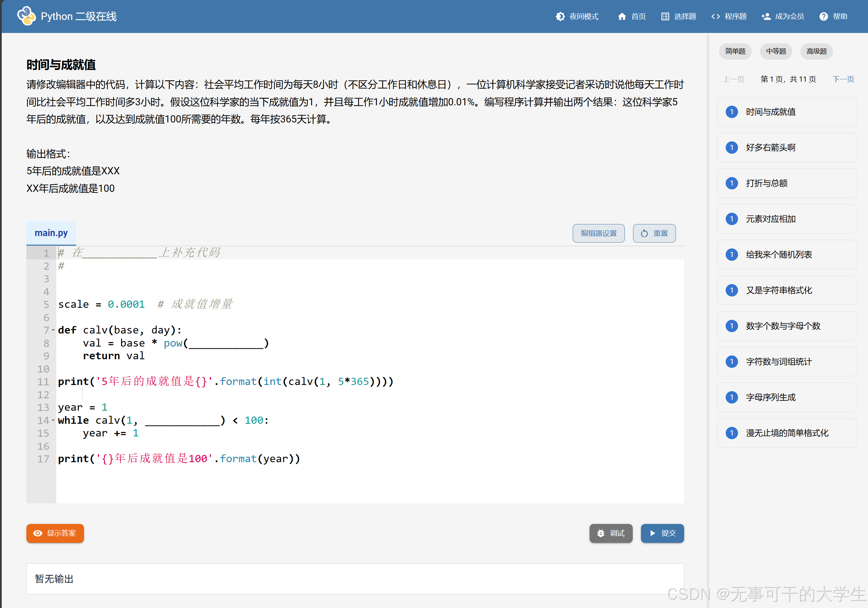Viewport: 868px width, 608px height.
Task: Go to next page 下一页
Action: (843, 79)
